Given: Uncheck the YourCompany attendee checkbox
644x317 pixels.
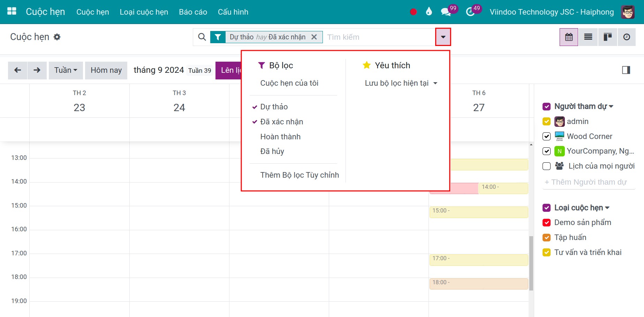Looking at the screenshot, I should [x=547, y=151].
